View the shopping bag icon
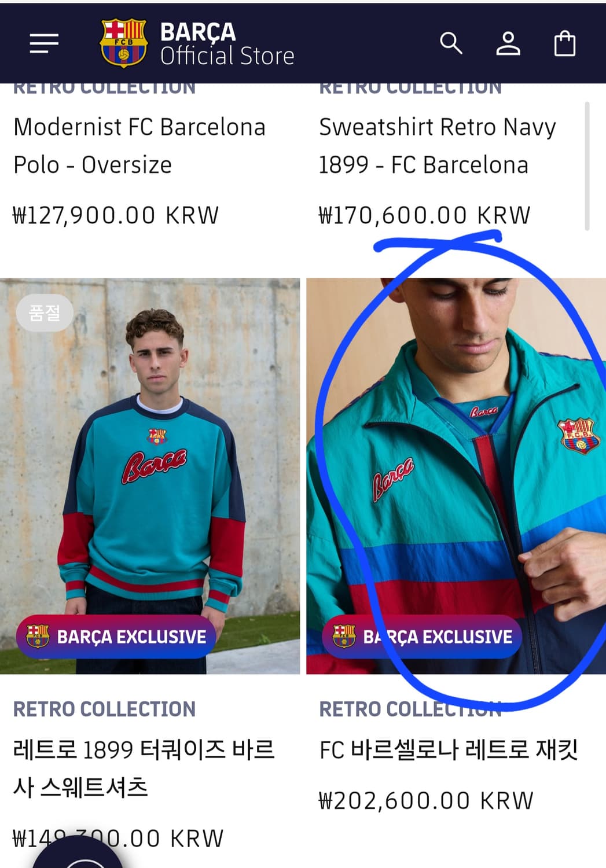 point(564,43)
